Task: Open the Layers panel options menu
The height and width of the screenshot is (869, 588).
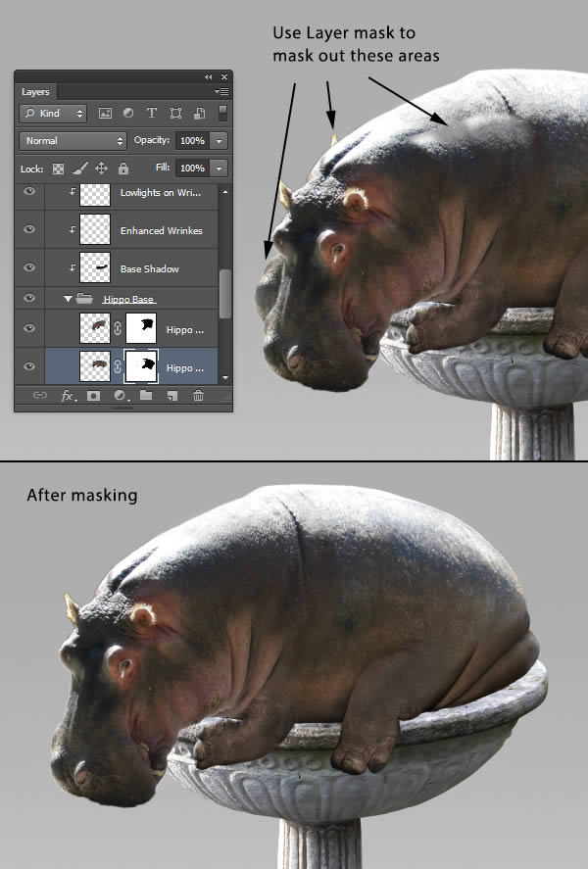Action: click(x=221, y=91)
